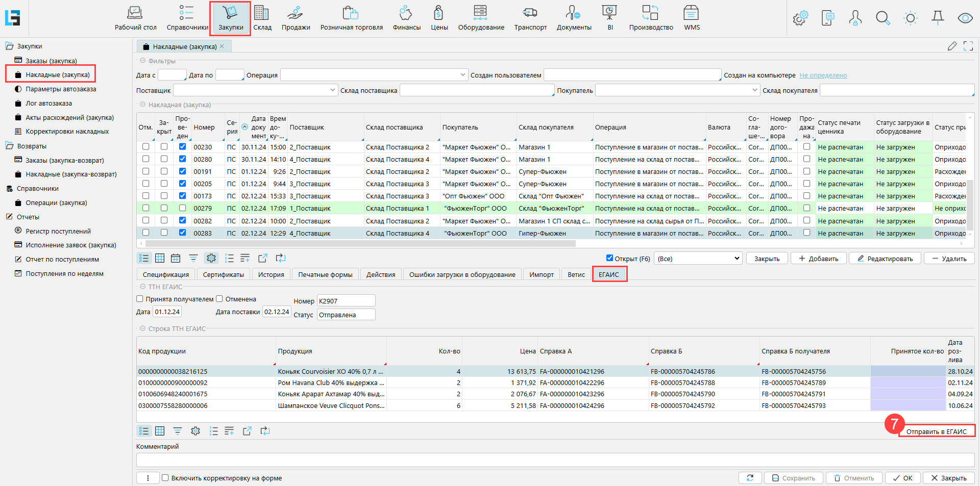Screen dimensions: 980x486
Task: Open the Поставщик filter dropdown
Action: click(333, 90)
